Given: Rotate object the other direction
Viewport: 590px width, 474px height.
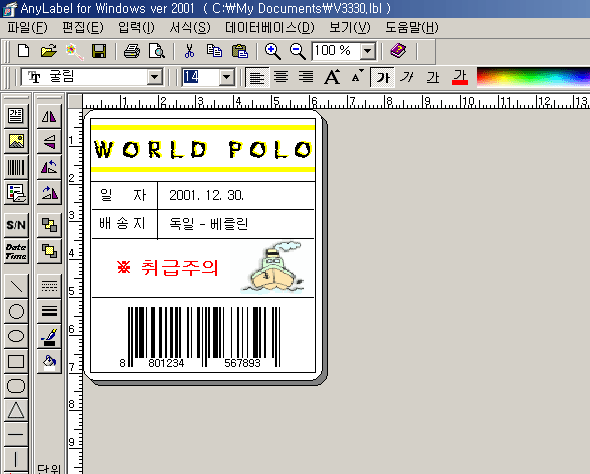Looking at the screenshot, I should coord(49,193).
